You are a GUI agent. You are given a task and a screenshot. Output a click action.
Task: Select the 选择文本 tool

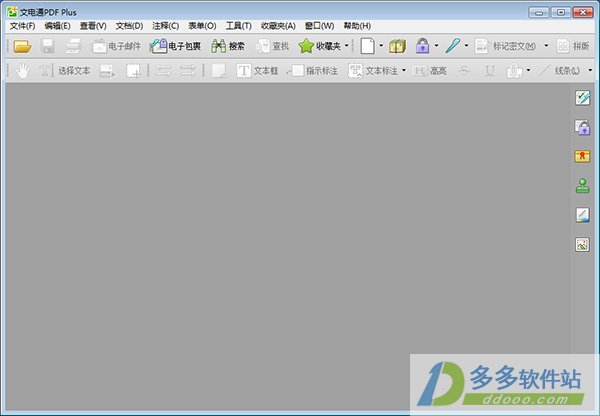click(x=65, y=71)
